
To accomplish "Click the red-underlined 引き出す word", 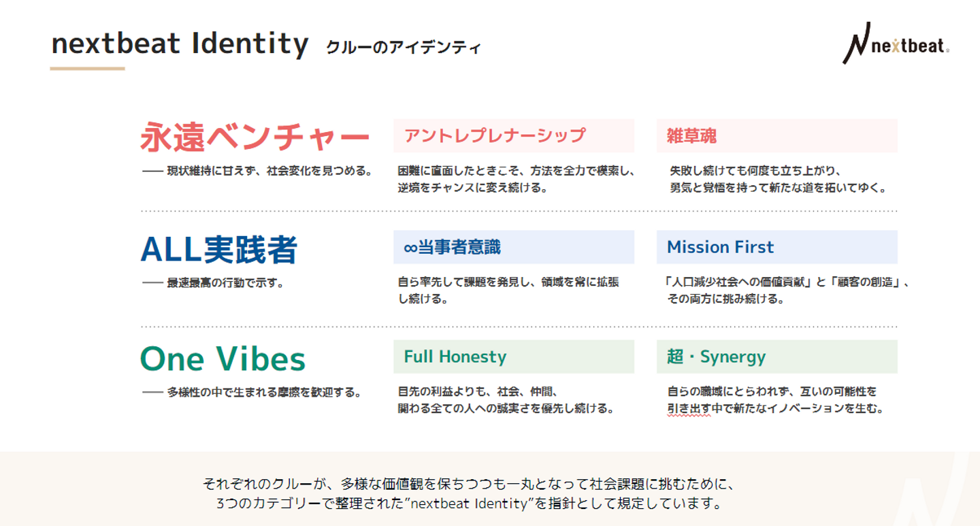I will pos(689,409).
